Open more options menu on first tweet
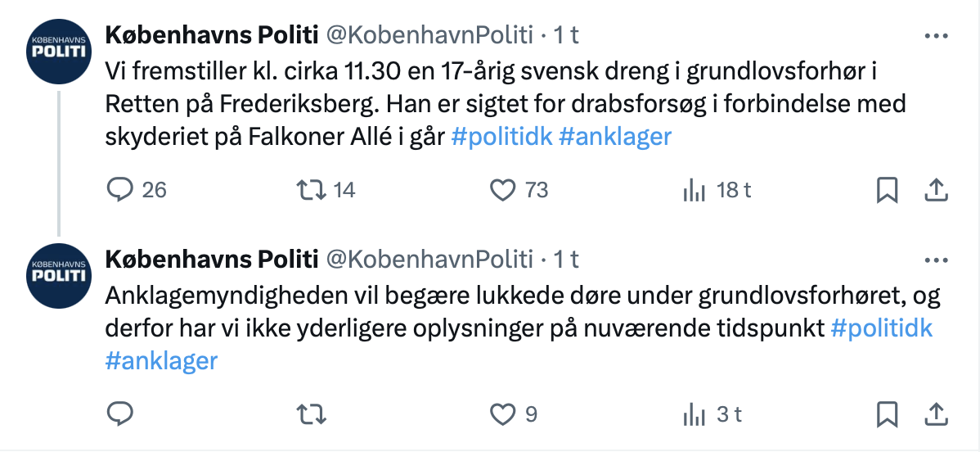The width and height of the screenshot is (980, 452). pyautogui.click(x=937, y=36)
